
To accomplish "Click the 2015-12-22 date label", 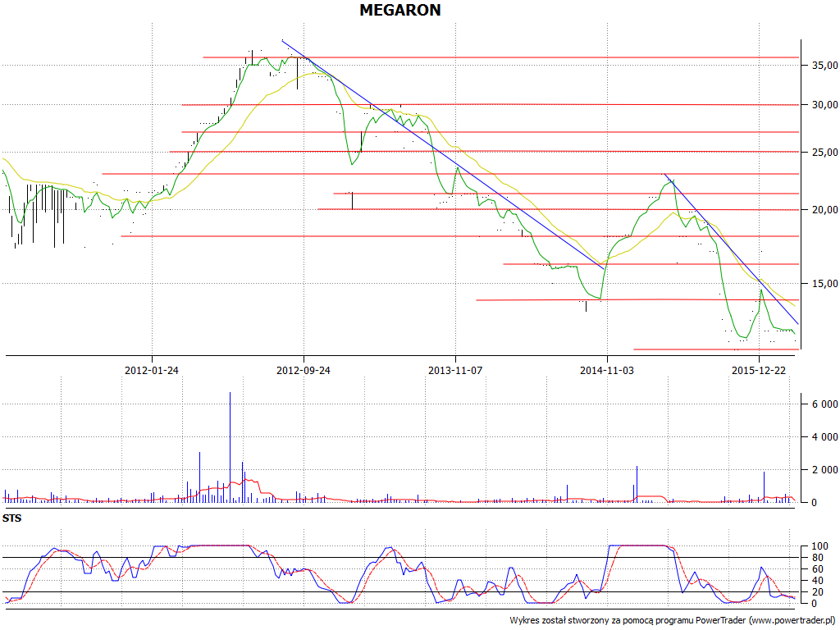I will coord(759,370).
